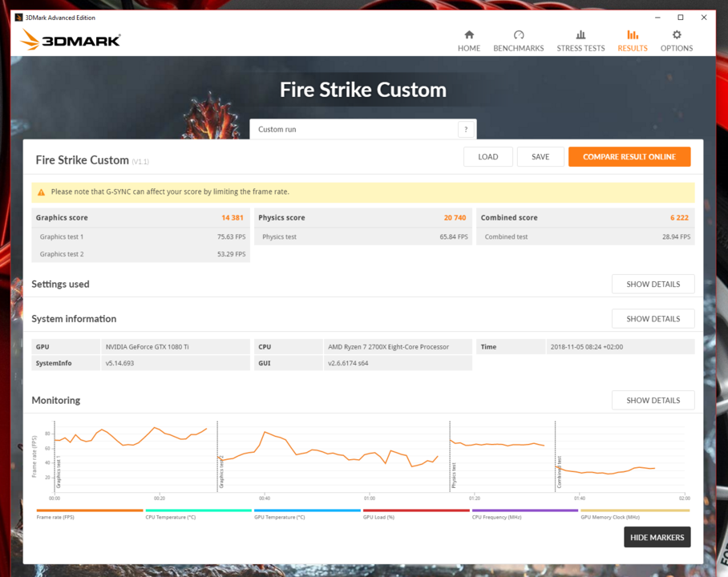728x577 pixels.
Task: Click the AMD Ryzen 7 2700X processor value
Action: point(388,347)
